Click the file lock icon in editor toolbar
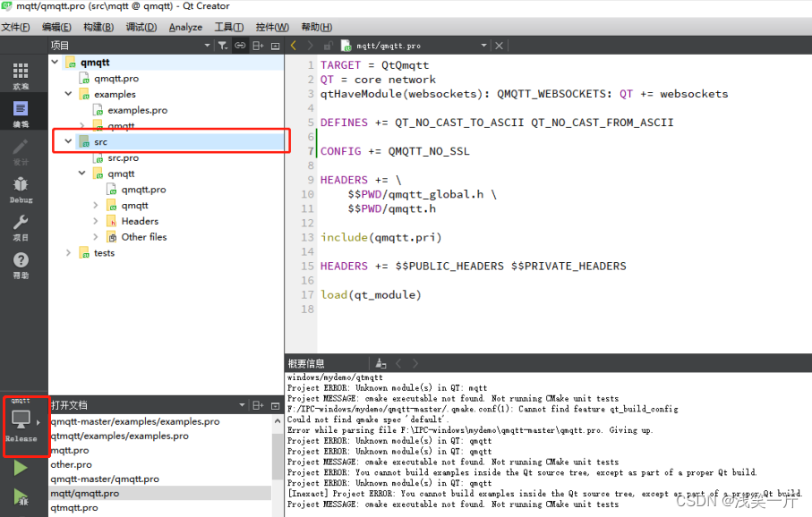 (x=328, y=46)
